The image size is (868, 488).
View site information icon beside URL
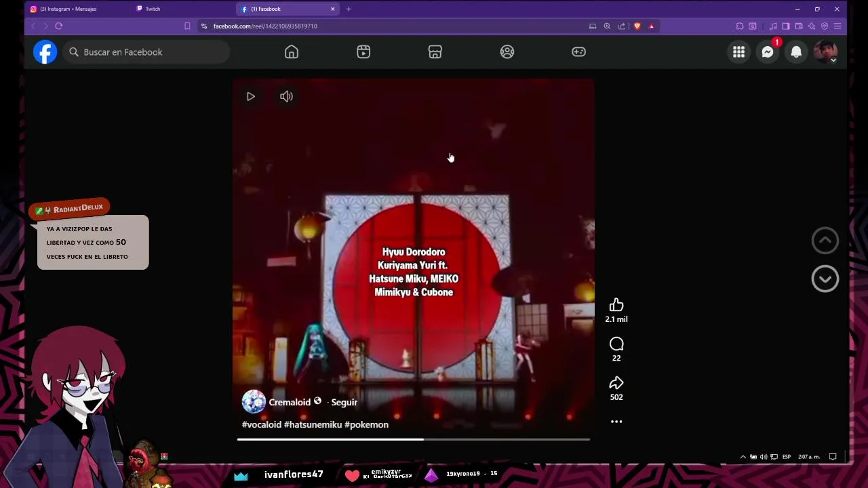204,26
